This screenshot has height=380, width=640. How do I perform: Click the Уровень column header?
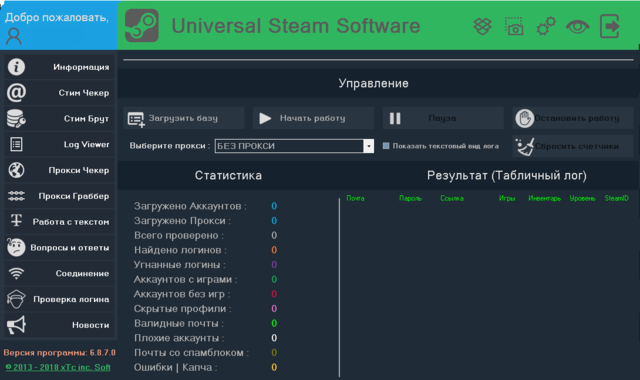coord(582,198)
